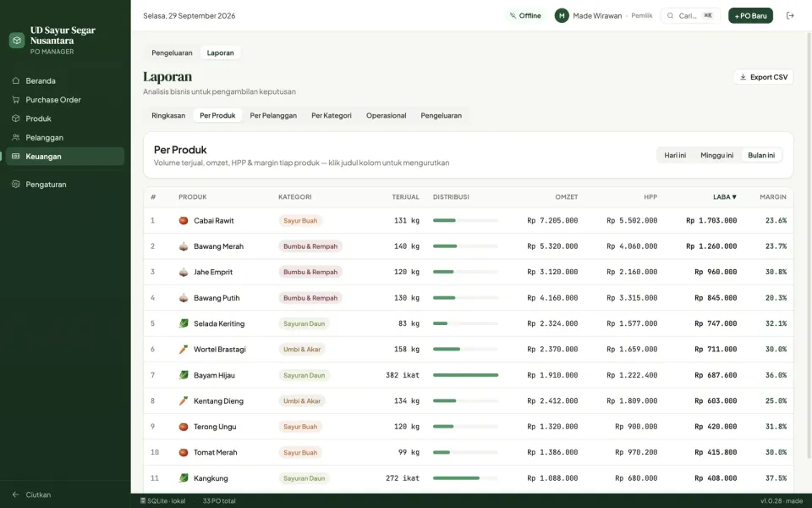Screen dimensions: 812x508
Task: Sort table by LABA column
Action: (x=725, y=197)
